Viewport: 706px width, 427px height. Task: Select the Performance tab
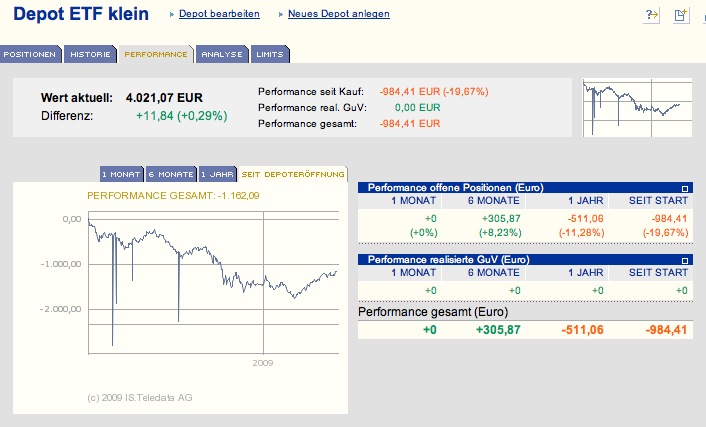tap(155, 54)
